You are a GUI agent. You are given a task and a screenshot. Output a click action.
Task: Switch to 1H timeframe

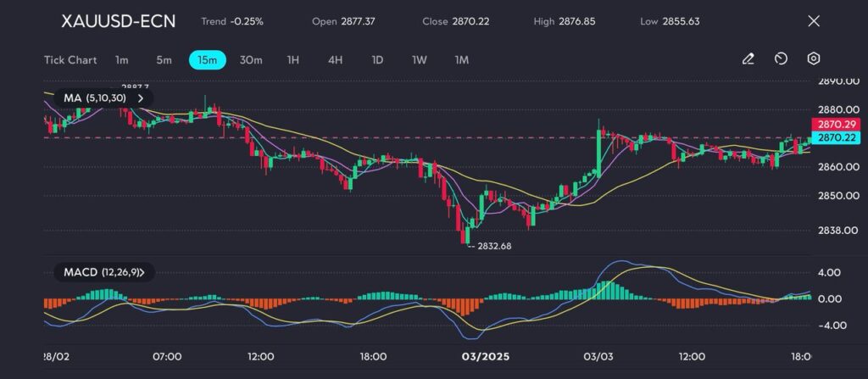(293, 60)
